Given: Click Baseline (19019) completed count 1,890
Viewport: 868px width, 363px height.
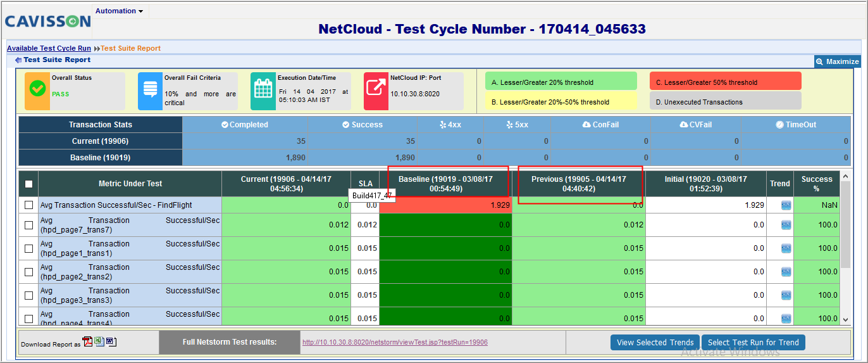Looking at the screenshot, I should point(296,158).
